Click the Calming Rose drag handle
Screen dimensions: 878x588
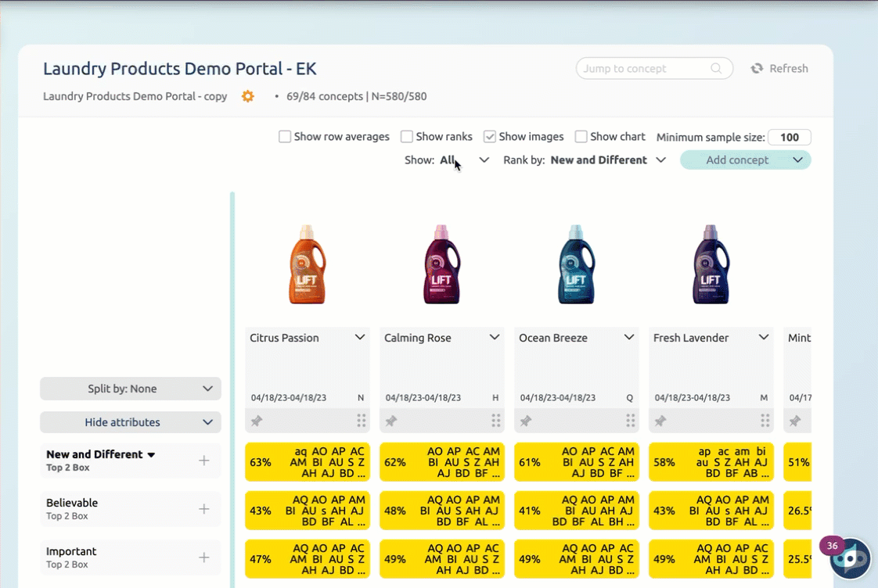coord(496,421)
